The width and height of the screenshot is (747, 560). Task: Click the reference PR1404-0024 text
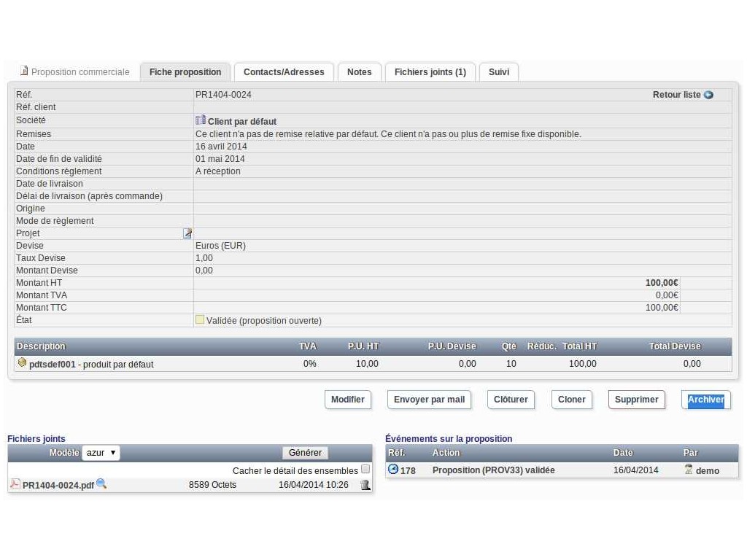(x=223, y=95)
